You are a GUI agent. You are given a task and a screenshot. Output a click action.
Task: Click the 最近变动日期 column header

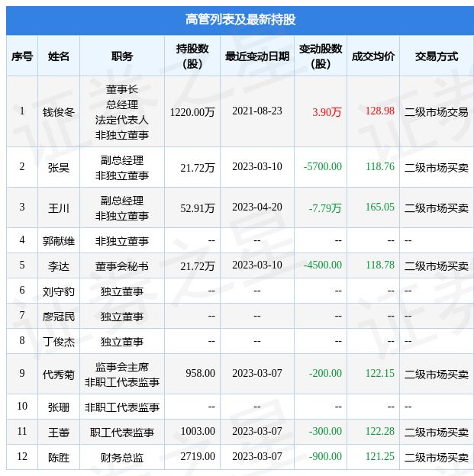click(257, 56)
